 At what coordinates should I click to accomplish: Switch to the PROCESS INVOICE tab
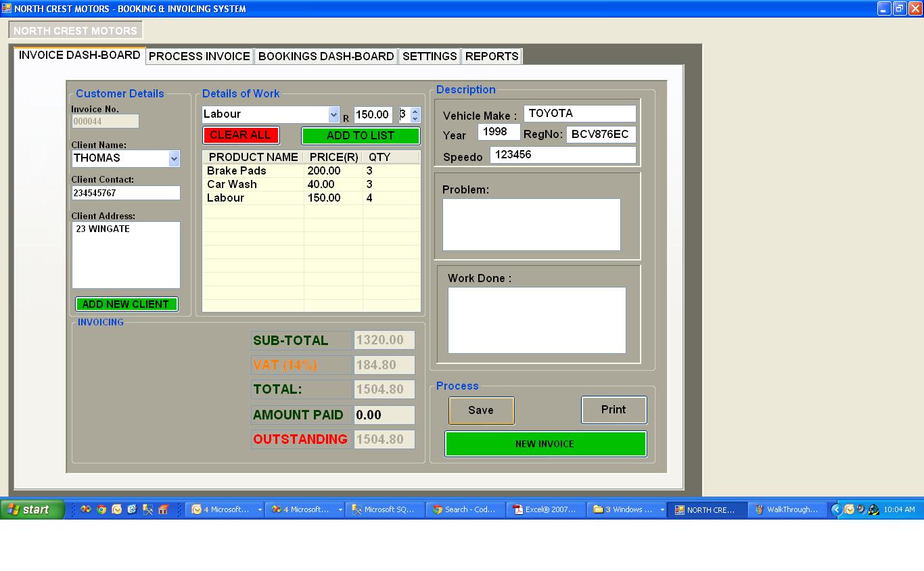click(x=199, y=56)
